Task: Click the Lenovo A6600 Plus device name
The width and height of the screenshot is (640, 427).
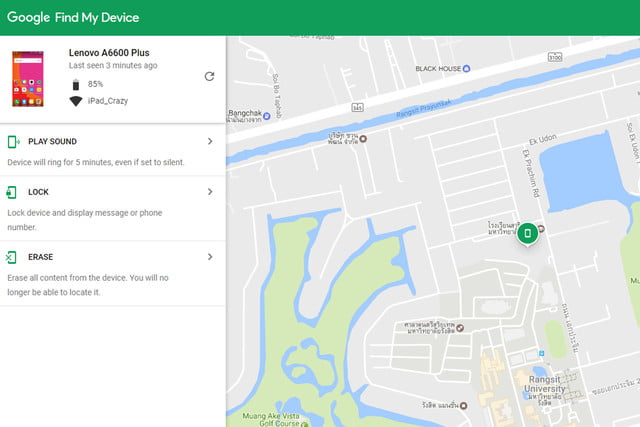Action: tap(109, 51)
